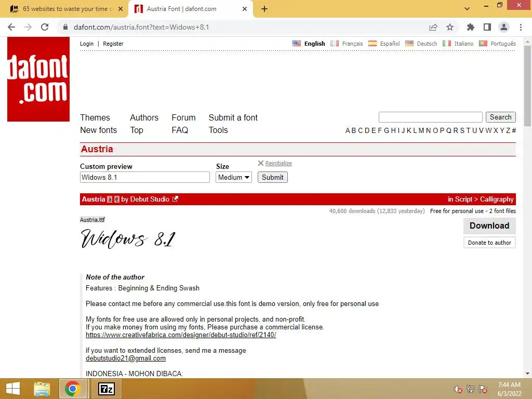Submit the custom preview
The height and width of the screenshot is (399, 532).
click(x=272, y=177)
